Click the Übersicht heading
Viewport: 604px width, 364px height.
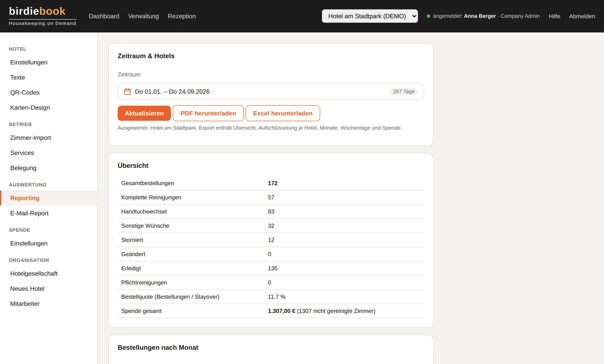(133, 166)
